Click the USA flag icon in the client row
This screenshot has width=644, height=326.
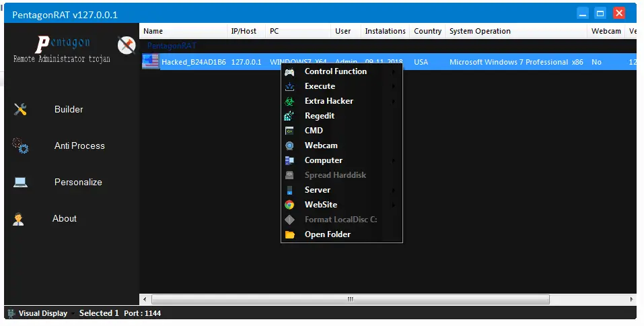click(x=150, y=62)
